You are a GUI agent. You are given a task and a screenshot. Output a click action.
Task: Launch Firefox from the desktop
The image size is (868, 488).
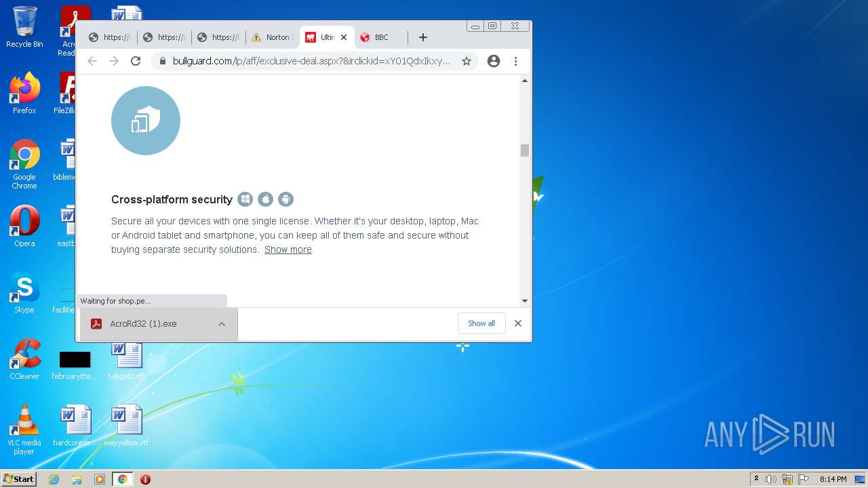(x=24, y=94)
